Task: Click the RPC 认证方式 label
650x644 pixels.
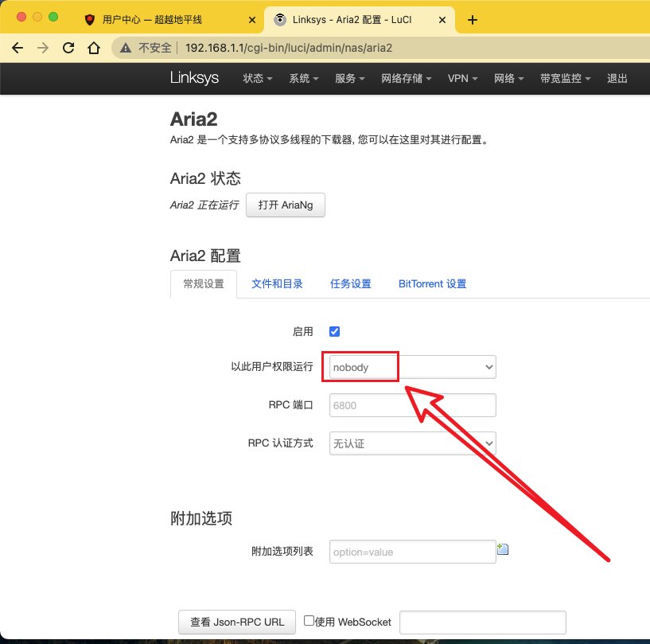Action: tap(280, 443)
